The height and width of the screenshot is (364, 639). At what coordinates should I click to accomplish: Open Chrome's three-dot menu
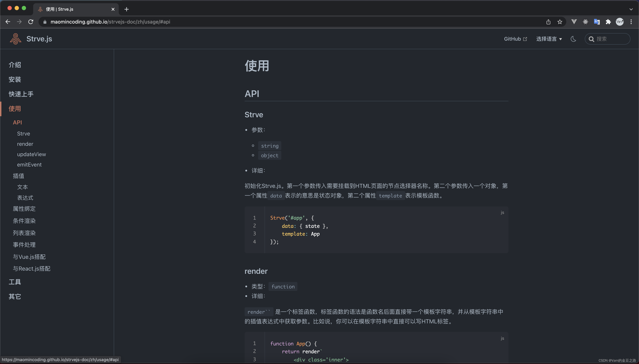pos(631,22)
